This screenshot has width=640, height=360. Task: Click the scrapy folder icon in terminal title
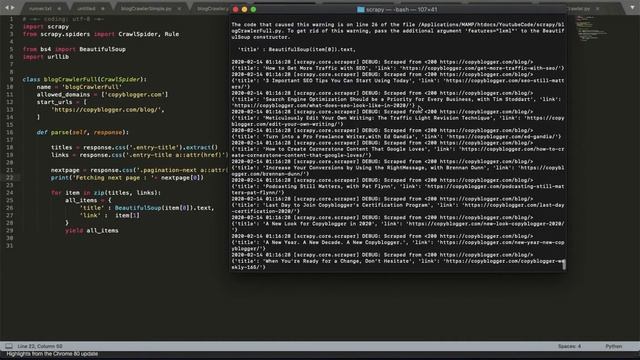360,9
